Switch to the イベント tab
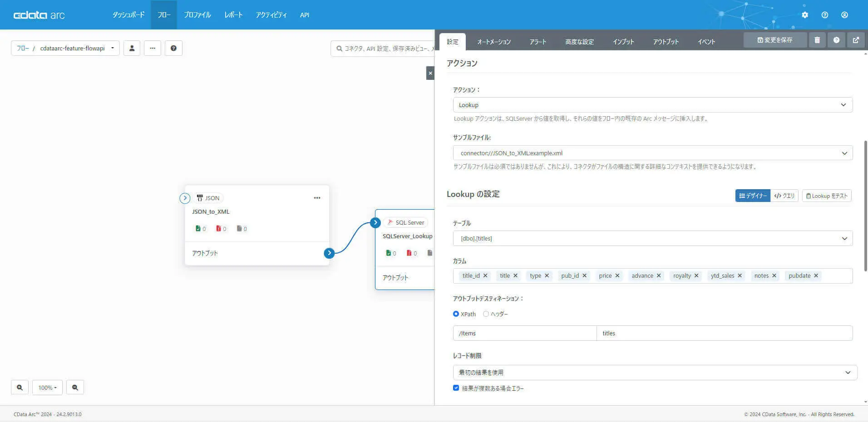The height and width of the screenshot is (422, 868). [x=706, y=42]
